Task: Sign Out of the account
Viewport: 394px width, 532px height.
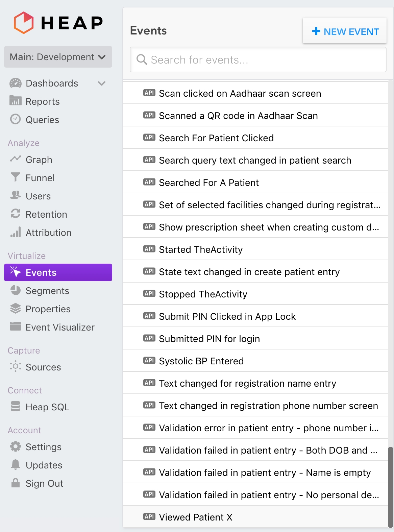Action: click(x=44, y=483)
